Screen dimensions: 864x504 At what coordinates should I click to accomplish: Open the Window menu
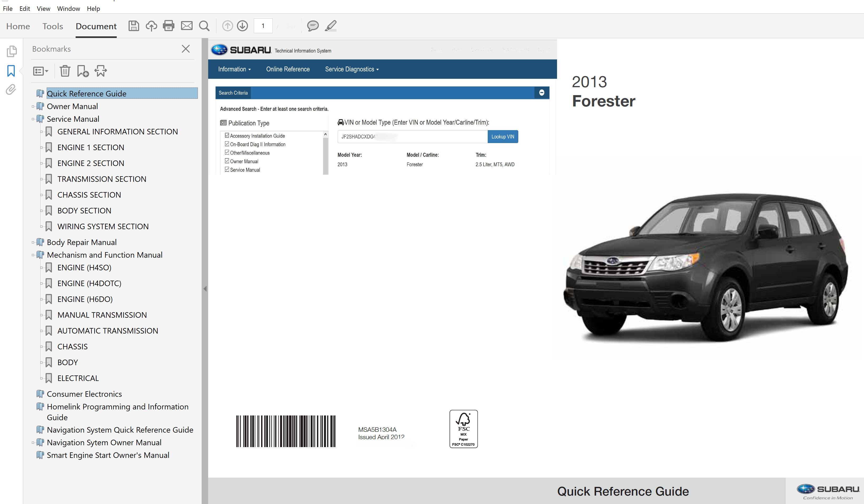68,9
